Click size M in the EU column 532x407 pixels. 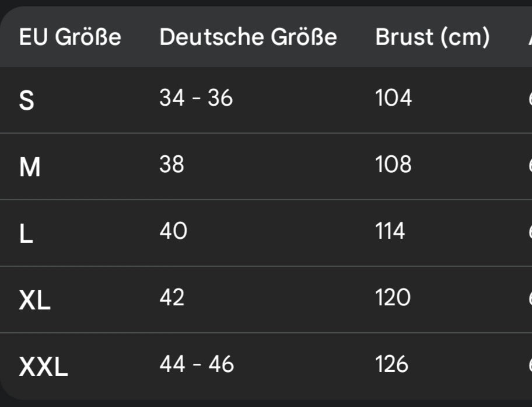click(x=30, y=168)
